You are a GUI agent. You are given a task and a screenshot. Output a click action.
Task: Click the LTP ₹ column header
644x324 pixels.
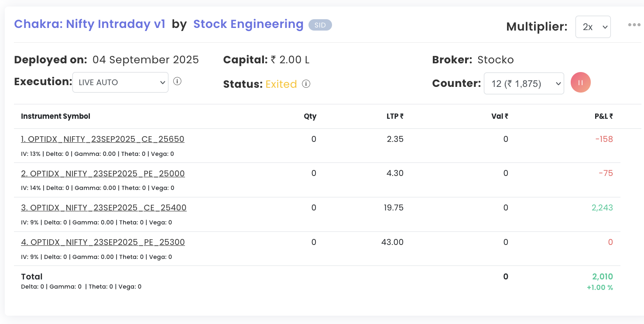(395, 116)
